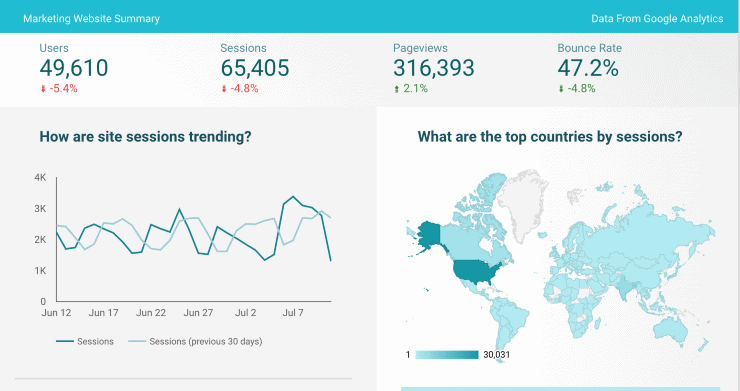
Task: Click the Sessions change -4.8% in red
Action: (x=244, y=88)
